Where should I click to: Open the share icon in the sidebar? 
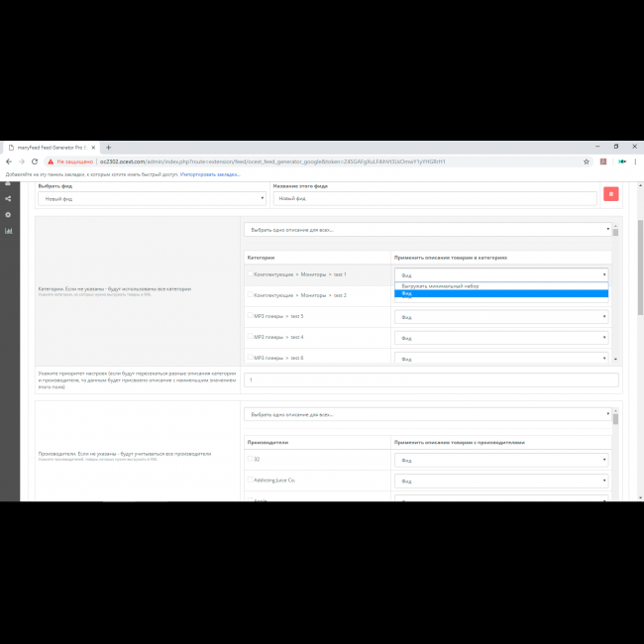(8, 198)
